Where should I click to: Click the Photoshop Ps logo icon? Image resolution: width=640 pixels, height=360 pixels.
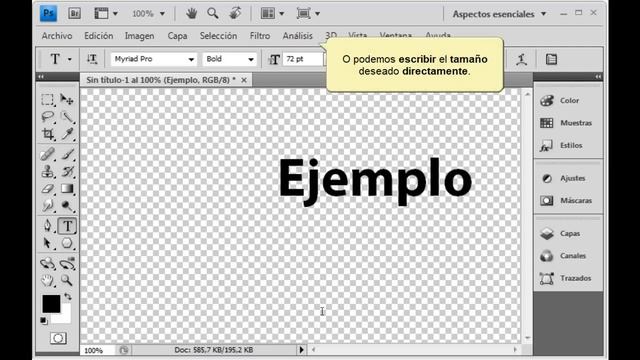48,13
